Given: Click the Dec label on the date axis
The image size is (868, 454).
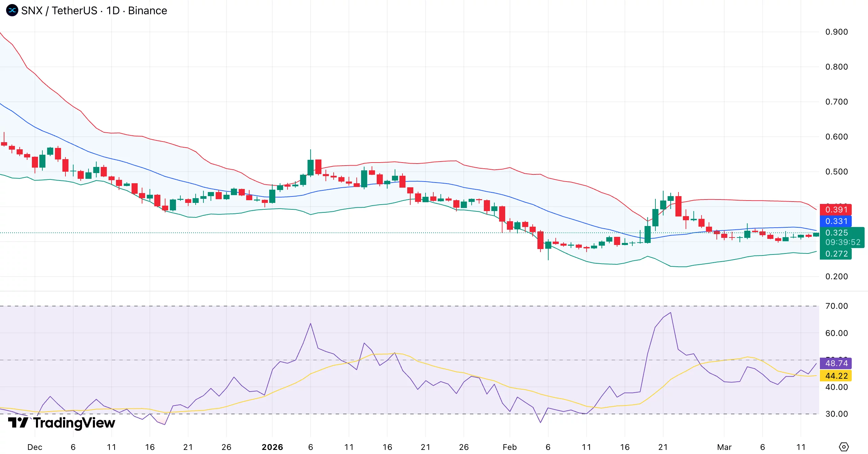Looking at the screenshot, I should (x=36, y=447).
